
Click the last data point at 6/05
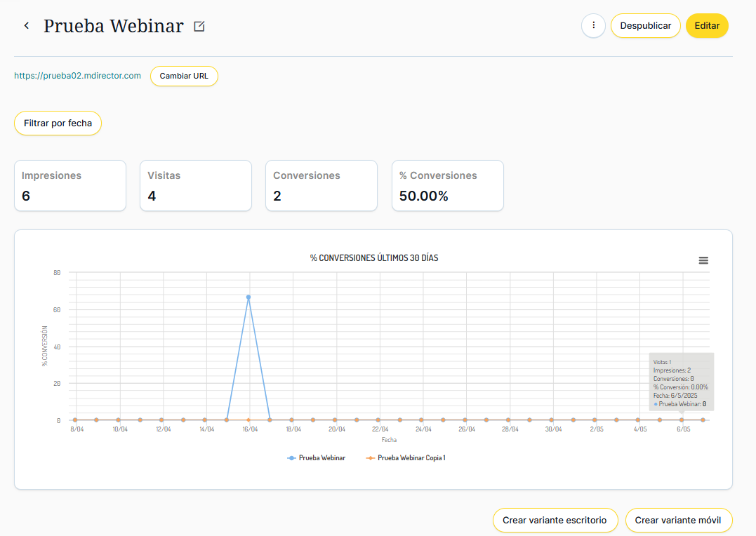point(703,420)
